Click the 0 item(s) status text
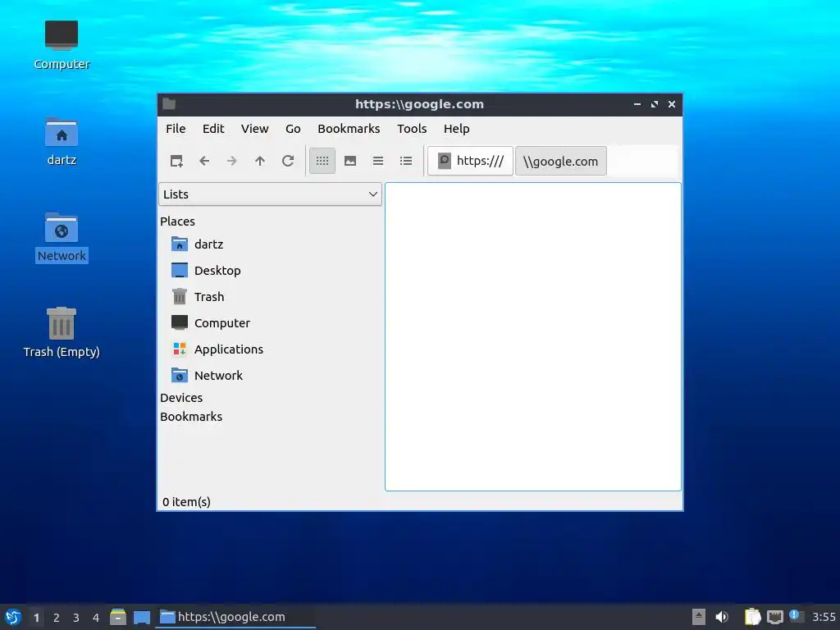840x630 pixels. pyautogui.click(x=186, y=502)
